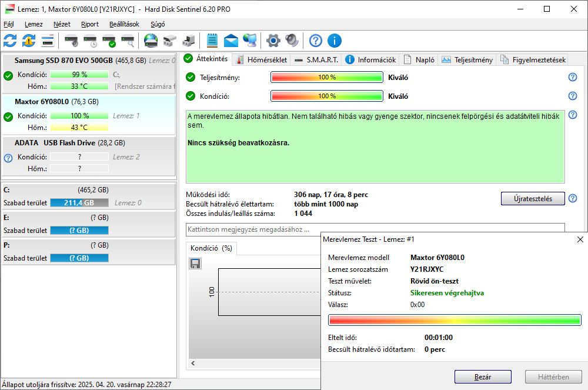Screen dimensions: 588x390
Task: Click the C: free space bar 211,4 GB
Action: 79,203
